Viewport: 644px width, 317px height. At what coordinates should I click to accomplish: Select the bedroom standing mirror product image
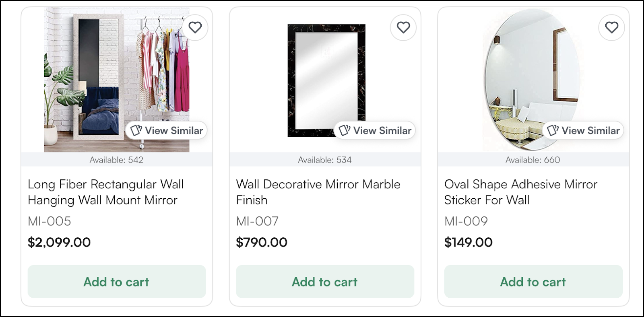tap(117, 80)
